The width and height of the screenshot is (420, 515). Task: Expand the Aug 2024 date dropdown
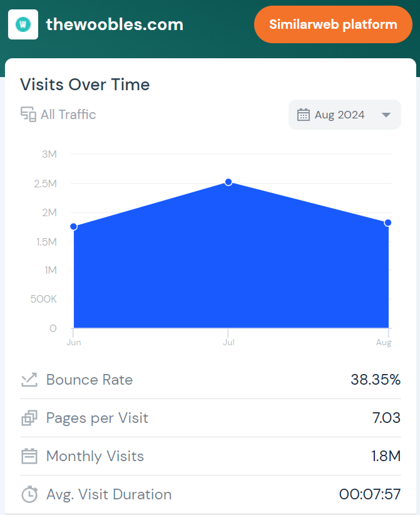(344, 115)
